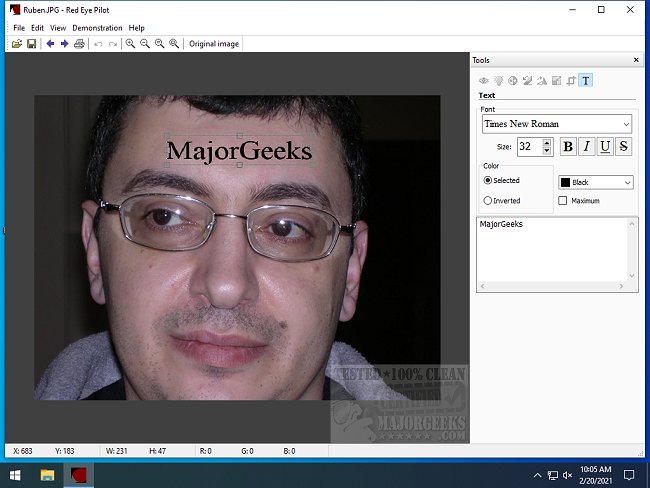The width and height of the screenshot is (650, 488).
Task: Enable the Maximum checkbox
Action: coord(563,201)
